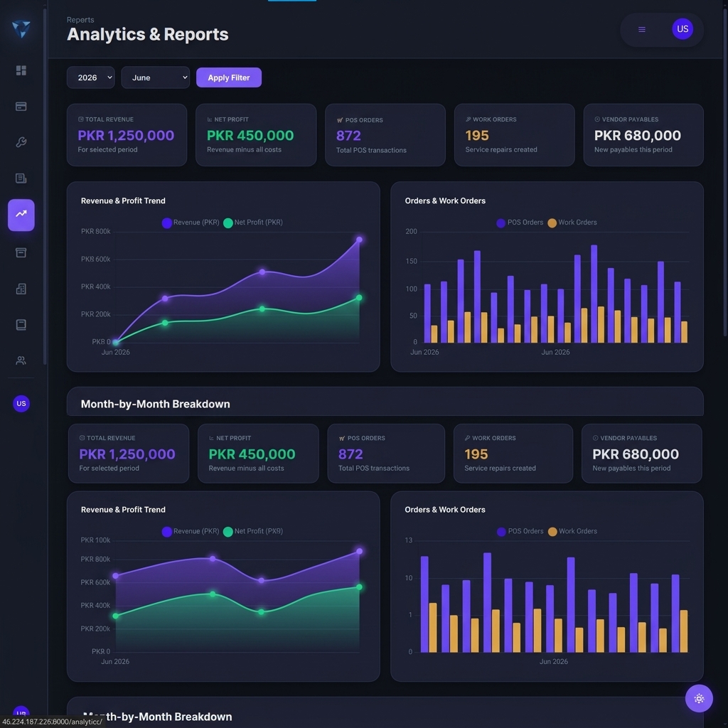Click the floating settings gear button
Image resolution: width=728 pixels, height=728 pixels.
[699, 698]
